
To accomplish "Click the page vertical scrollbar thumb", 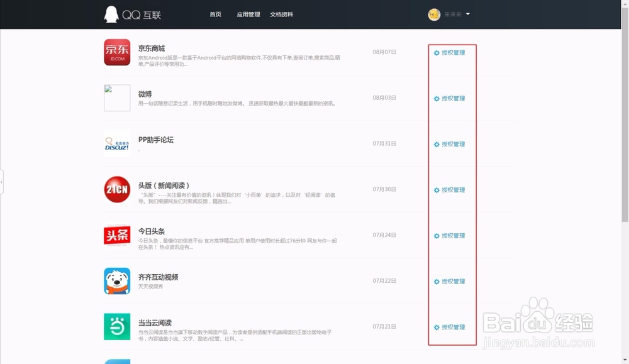I will pos(625,114).
